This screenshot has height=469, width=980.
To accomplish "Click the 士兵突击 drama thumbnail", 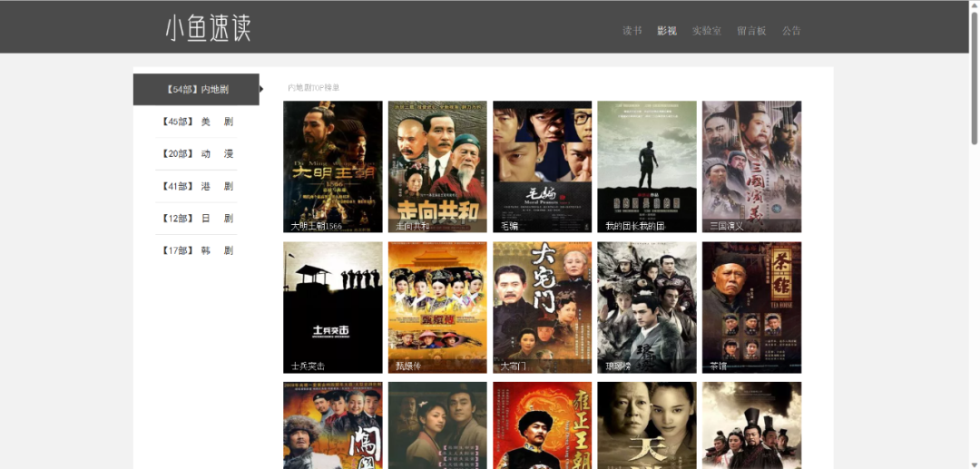I will point(333,307).
